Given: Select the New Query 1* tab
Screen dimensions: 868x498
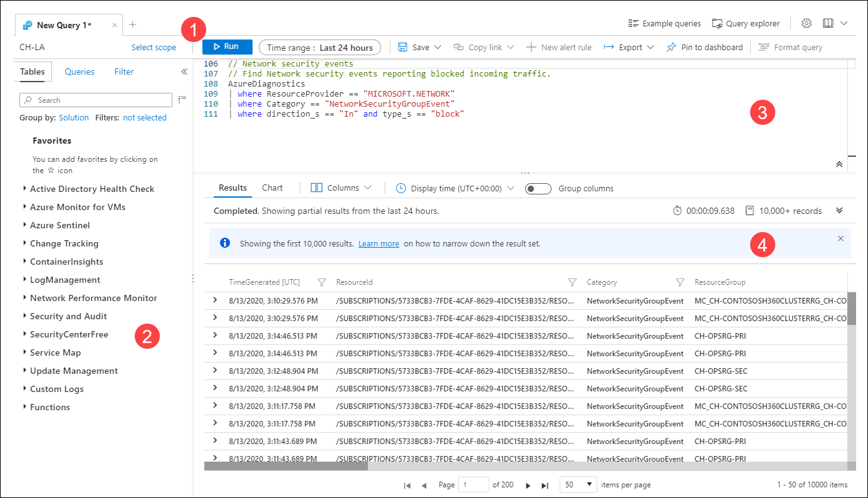Looking at the screenshot, I should pyautogui.click(x=64, y=25).
